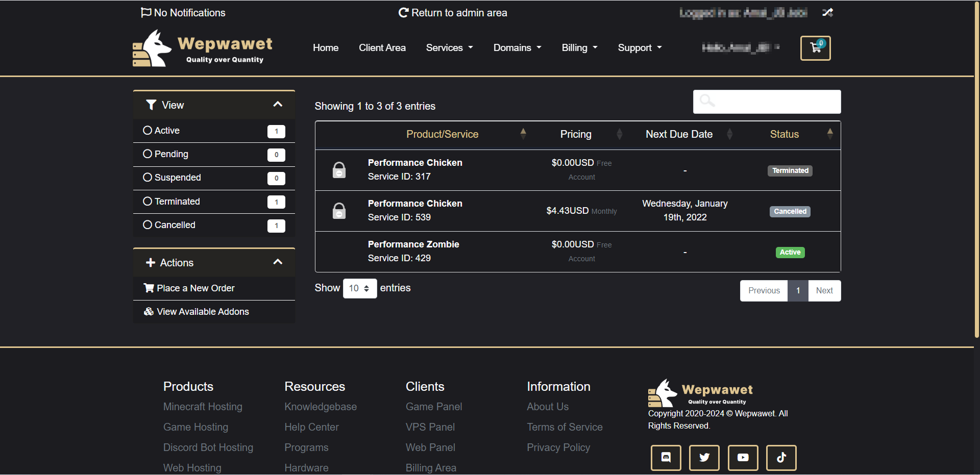Open the TikTok social icon in footer

coord(781,458)
